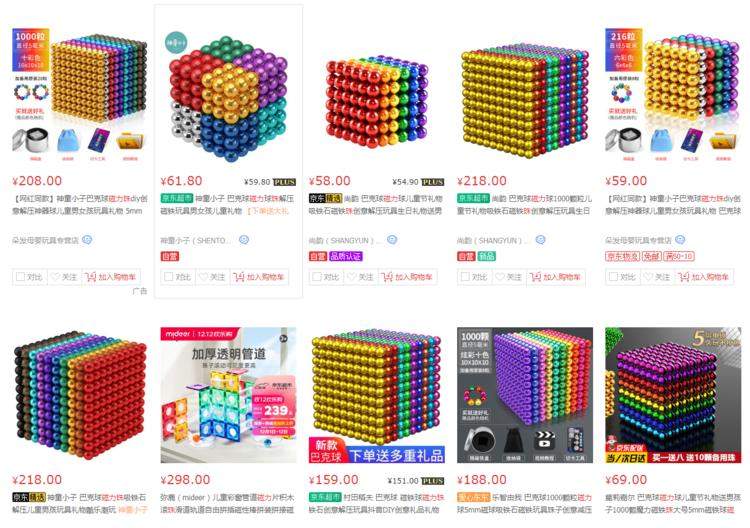Open shop link under ¥208.00 product
This screenshot has width=750, height=528.
45,240
